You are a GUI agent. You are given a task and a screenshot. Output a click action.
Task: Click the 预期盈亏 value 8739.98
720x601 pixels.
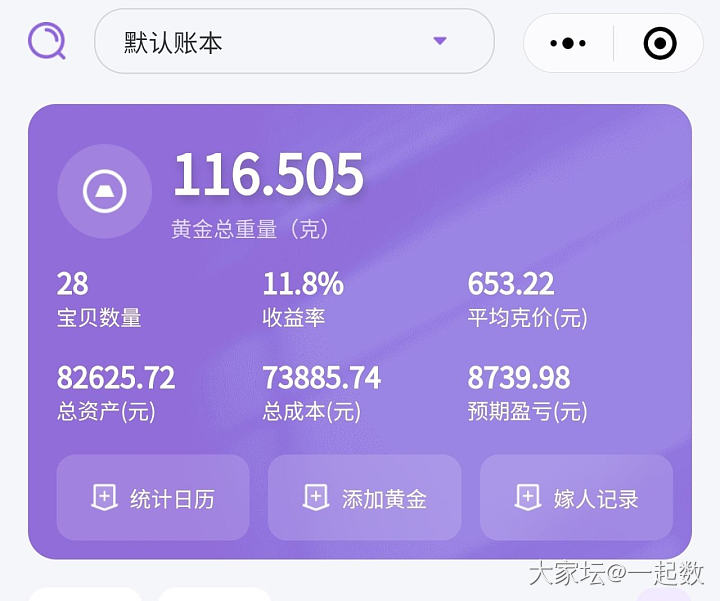click(x=519, y=377)
